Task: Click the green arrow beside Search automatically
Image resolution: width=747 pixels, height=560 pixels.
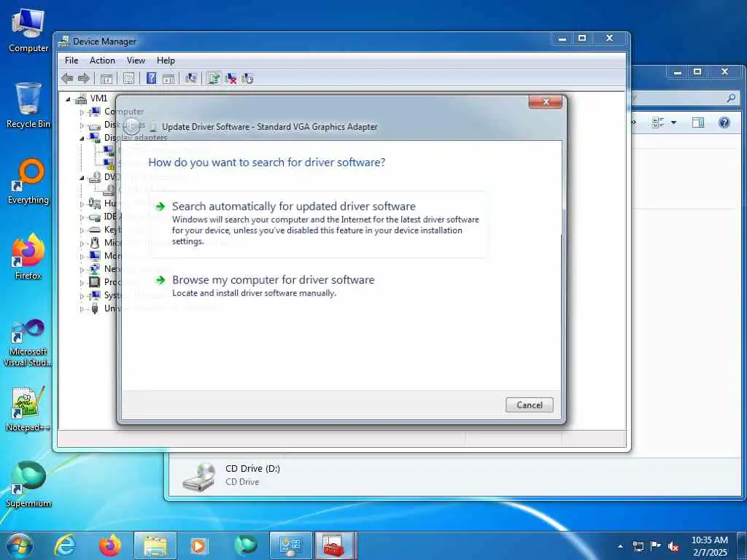Action: (x=160, y=206)
